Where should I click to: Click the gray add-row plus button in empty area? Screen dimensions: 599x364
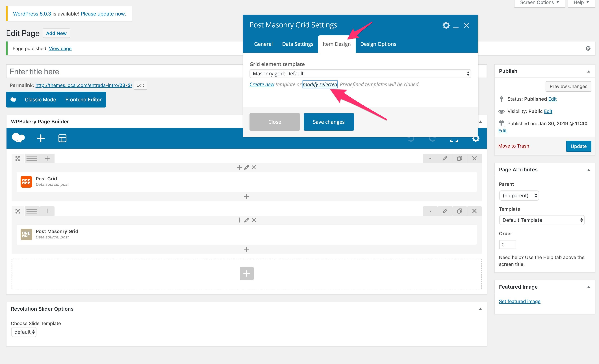pyautogui.click(x=246, y=273)
